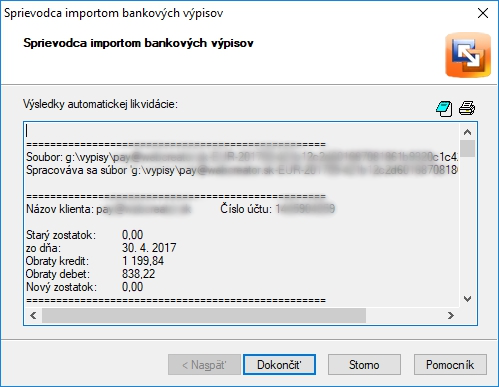Screen dimensions: 499x387
Task: Click the horizontal scrollbar thumb
Action: (x=204, y=315)
